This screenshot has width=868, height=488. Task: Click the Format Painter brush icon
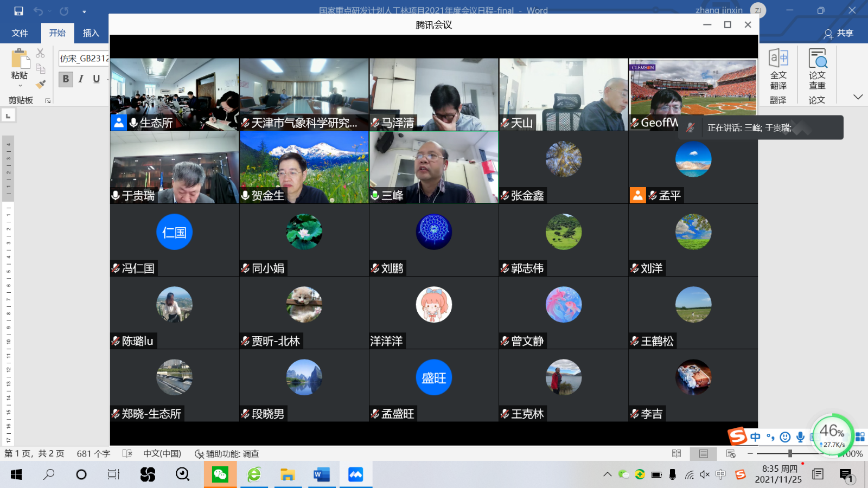click(x=41, y=84)
